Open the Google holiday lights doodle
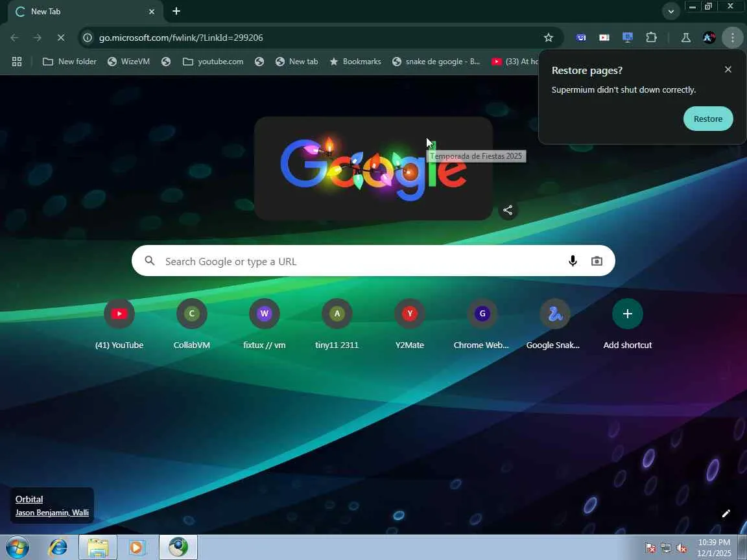The height and width of the screenshot is (560, 747). [373, 169]
